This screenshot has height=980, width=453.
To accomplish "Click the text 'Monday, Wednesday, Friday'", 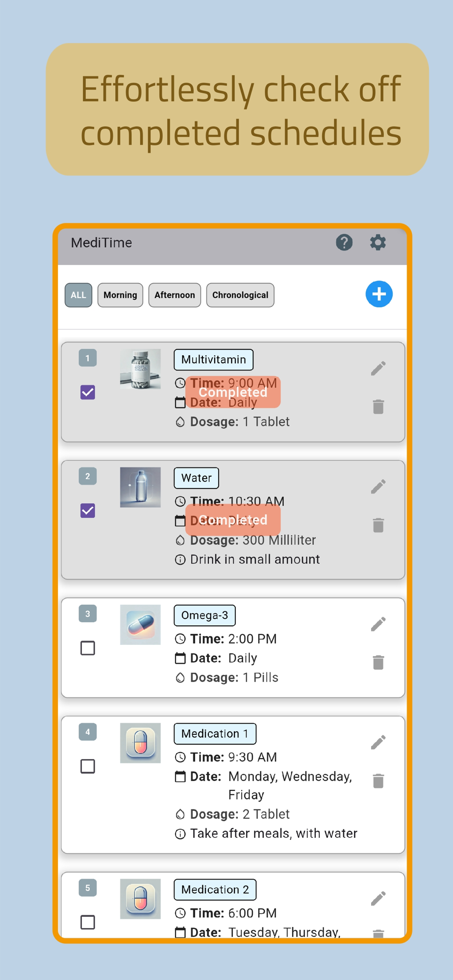I will pyautogui.click(x=290, y=785).
